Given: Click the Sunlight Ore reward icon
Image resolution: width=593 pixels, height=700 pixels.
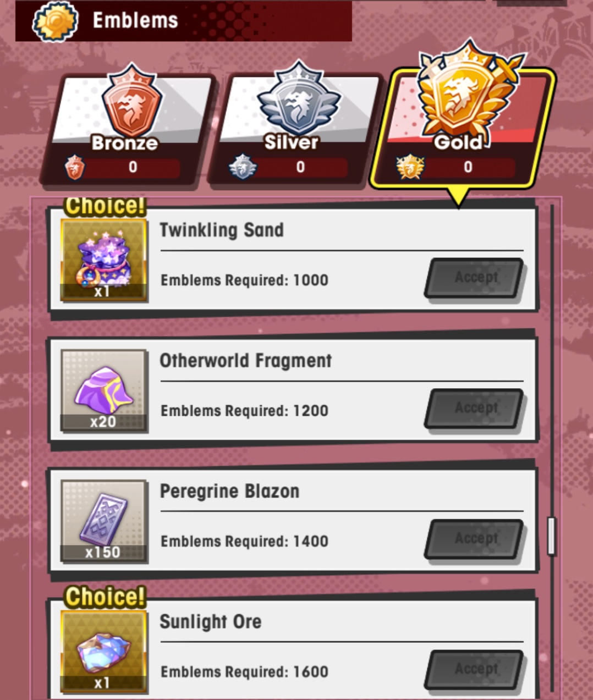Looking at the screenshot, I should click(103, 652).
